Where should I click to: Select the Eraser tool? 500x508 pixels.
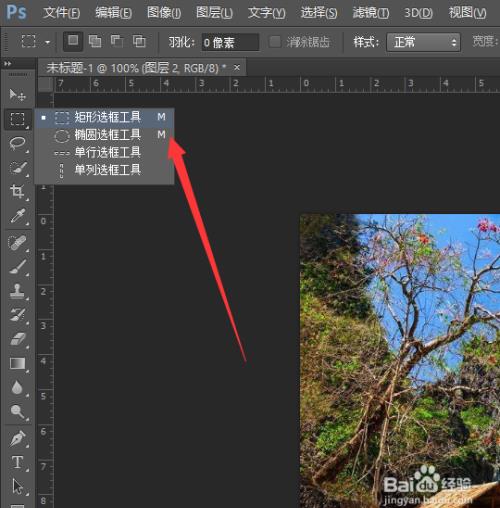click(x=17, y=339)
